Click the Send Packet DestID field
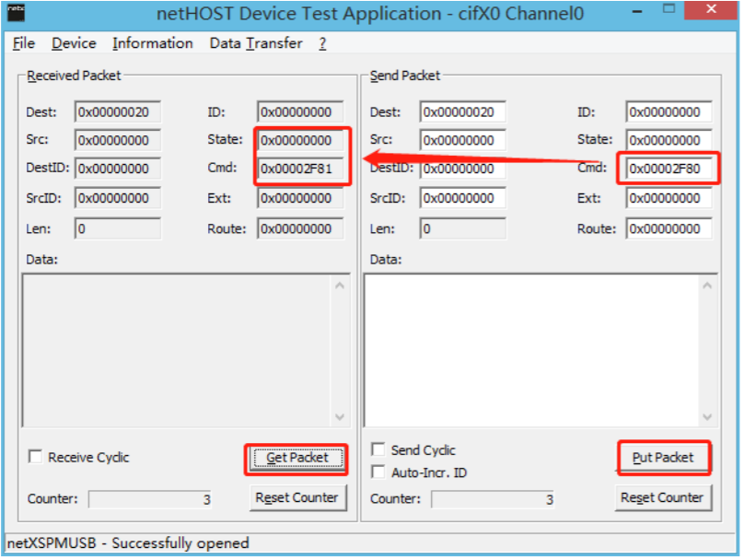Viewport: 744px width, 560px height. pos(462,169)
